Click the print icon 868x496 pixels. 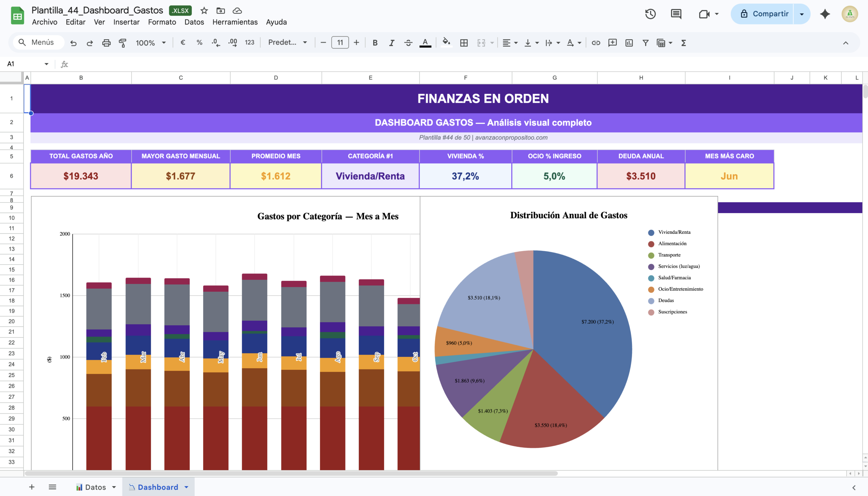106,43
